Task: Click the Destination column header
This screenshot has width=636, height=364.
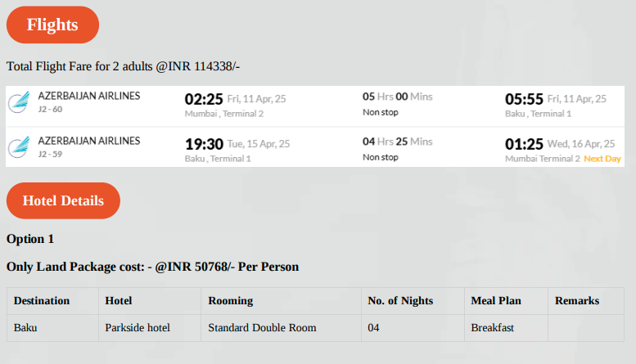Action: tap(42, 301)
